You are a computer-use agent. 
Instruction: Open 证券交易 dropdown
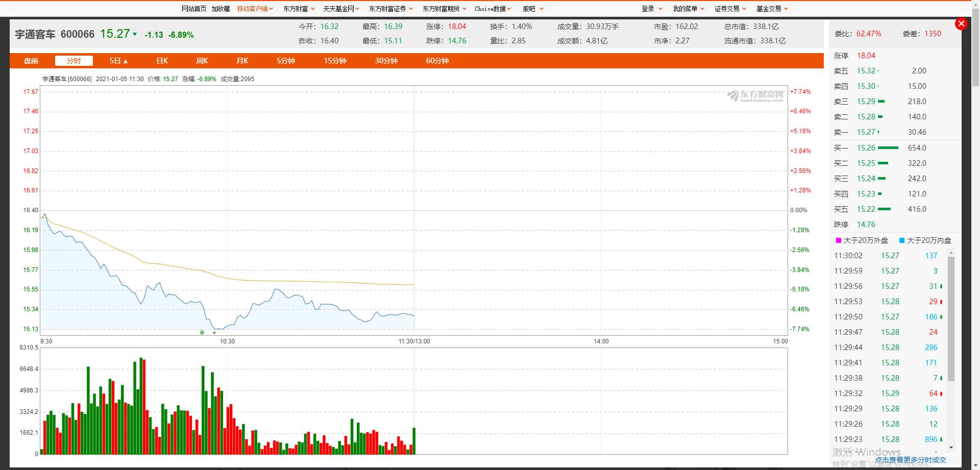(x=730, y=9)
